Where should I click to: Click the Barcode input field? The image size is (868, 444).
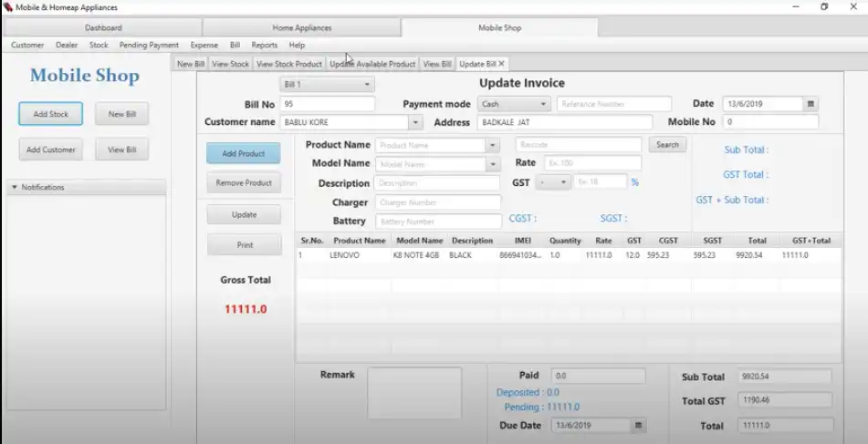[x=578, y=145]
